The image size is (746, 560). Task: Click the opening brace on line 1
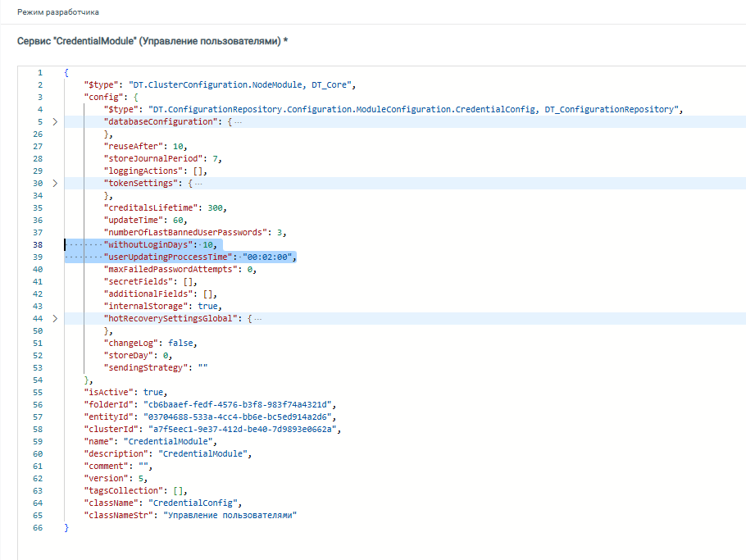[x=66, y=73]
